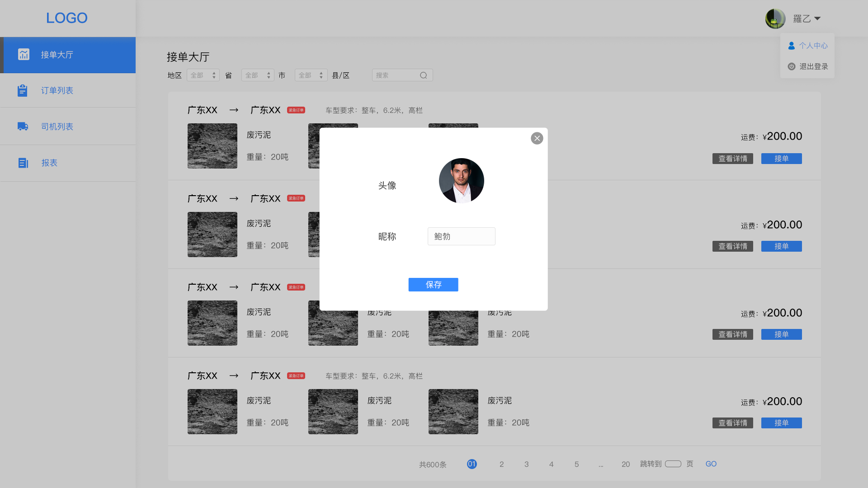Click the 接单大厅 chart icon in sidebar
Viewport: 868px width, 488px height.
click(24, 54)
